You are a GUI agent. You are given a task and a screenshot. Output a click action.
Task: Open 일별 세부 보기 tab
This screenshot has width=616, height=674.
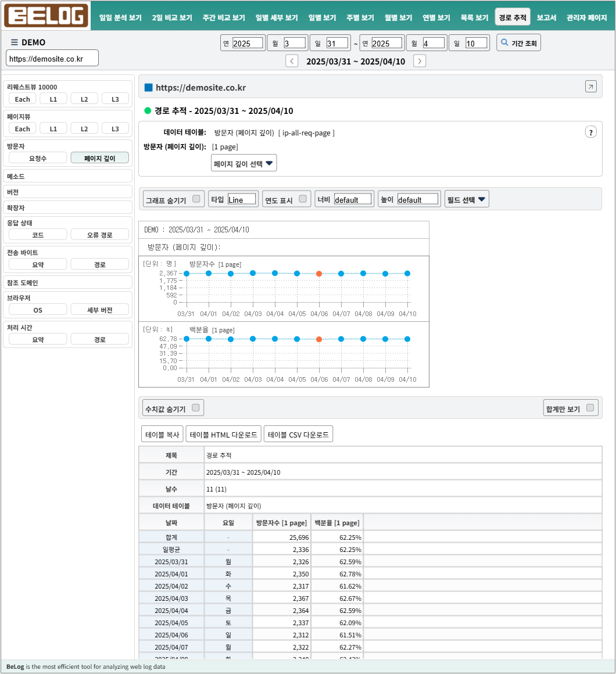click(x=277, y=17)
